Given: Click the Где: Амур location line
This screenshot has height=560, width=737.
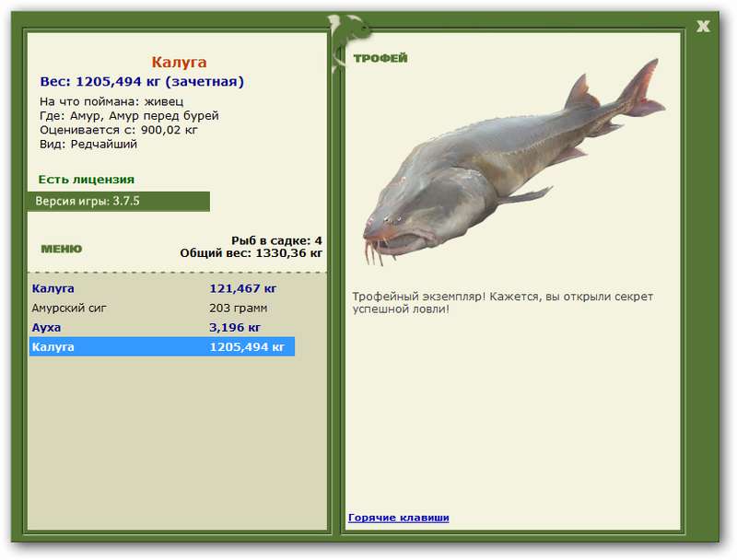Looking at the screenshot, I should pos(129,115).
